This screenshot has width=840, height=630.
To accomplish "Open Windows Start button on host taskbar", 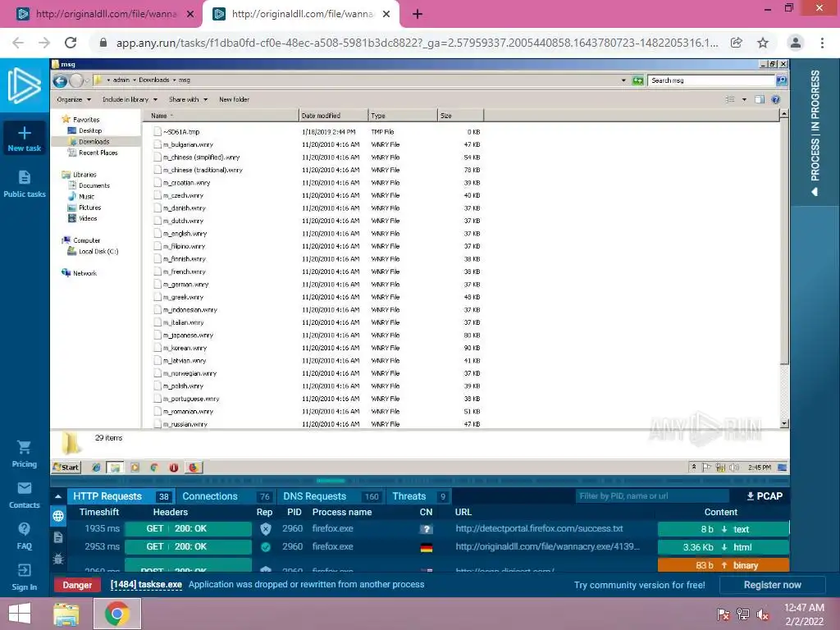I will point(20,614).
